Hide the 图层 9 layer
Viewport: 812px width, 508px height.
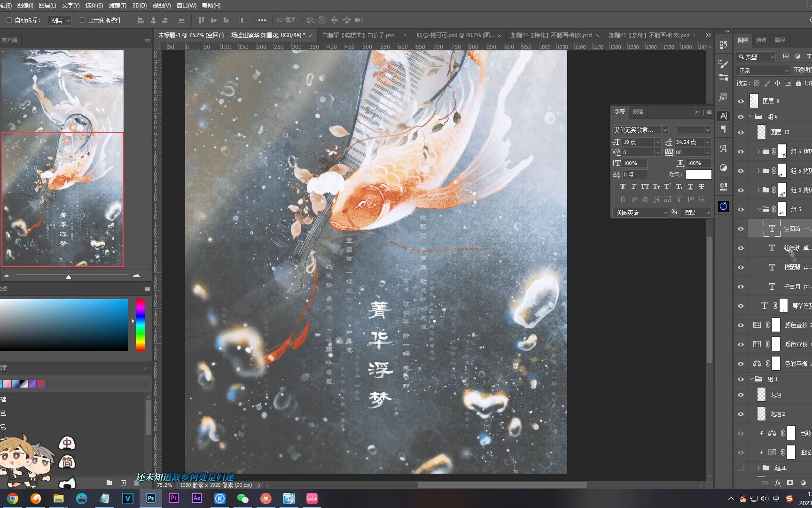coord(741,101)
